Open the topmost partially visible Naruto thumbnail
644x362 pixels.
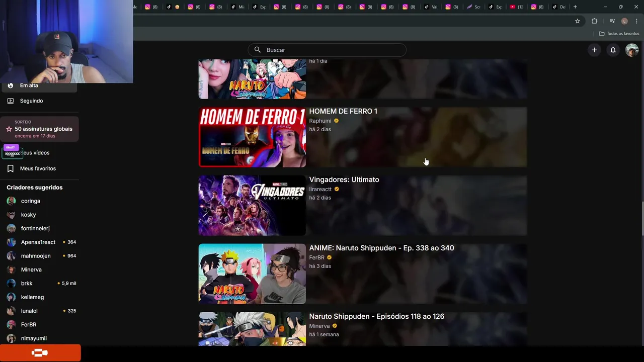252,79
